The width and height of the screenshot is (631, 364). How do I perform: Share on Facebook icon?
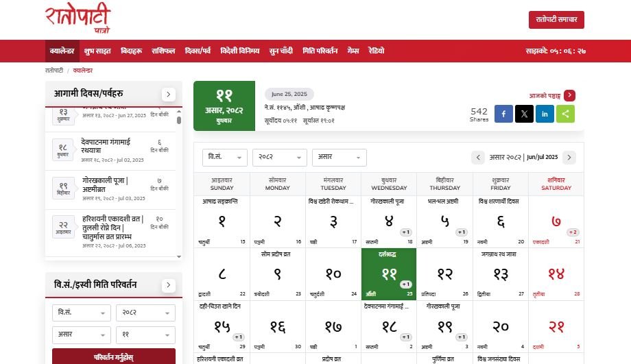pos(503,114)
